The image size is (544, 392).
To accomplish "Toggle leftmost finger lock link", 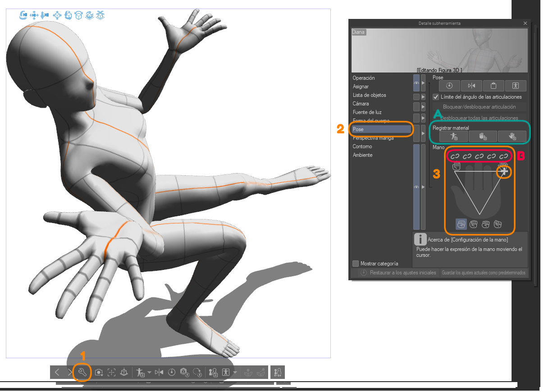I will pyautogui.click(x=455, y=156).
